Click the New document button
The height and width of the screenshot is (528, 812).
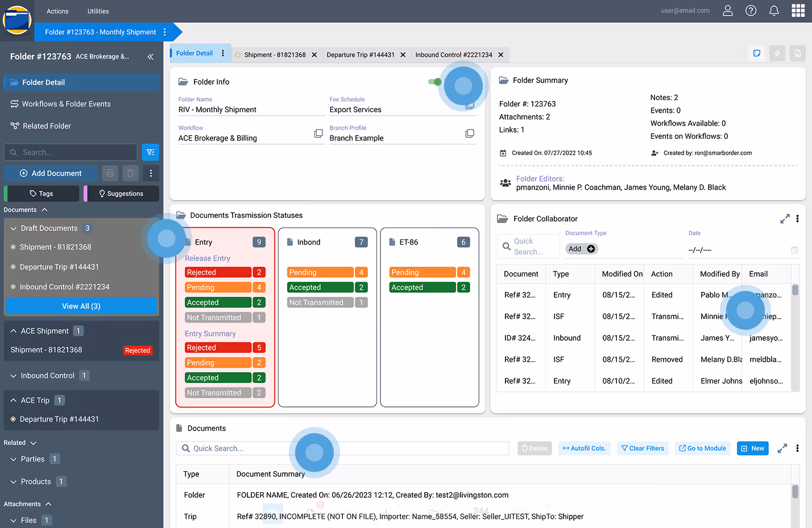click(x=753, y=448)
